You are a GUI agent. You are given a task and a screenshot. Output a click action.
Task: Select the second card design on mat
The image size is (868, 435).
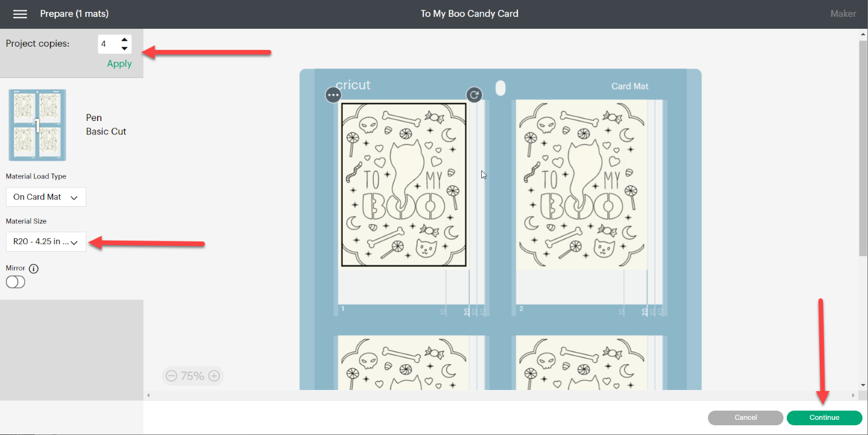[581, 184]
